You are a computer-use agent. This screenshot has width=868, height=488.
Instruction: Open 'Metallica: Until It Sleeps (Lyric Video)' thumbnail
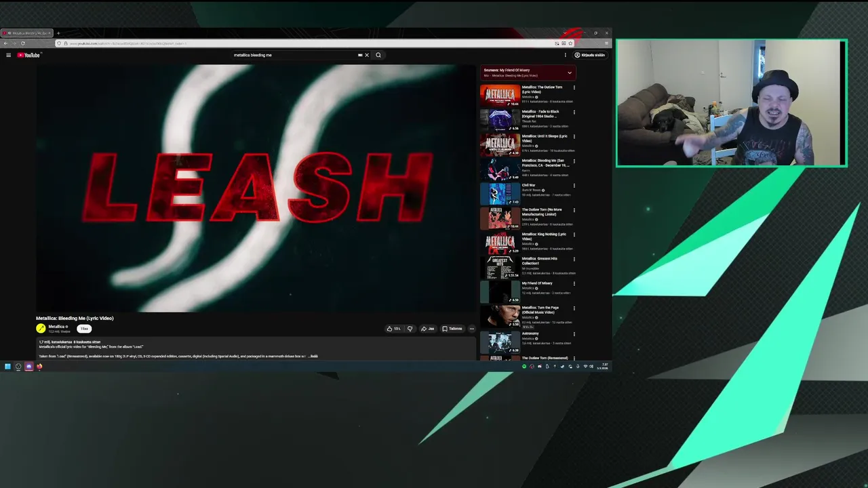(500, 144)
